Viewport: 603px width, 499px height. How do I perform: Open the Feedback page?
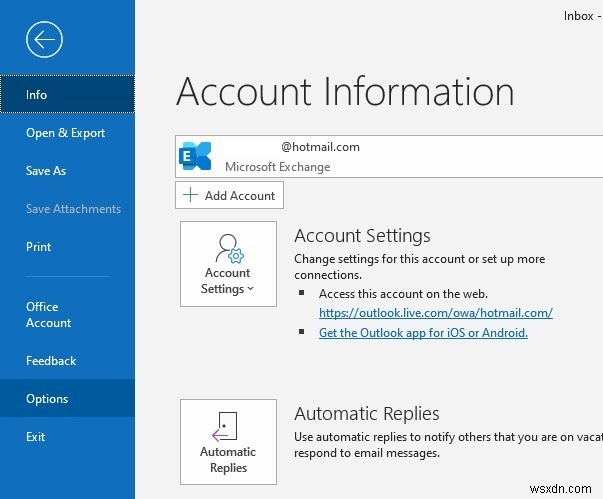pyautogui.click(x=67, y=361)
